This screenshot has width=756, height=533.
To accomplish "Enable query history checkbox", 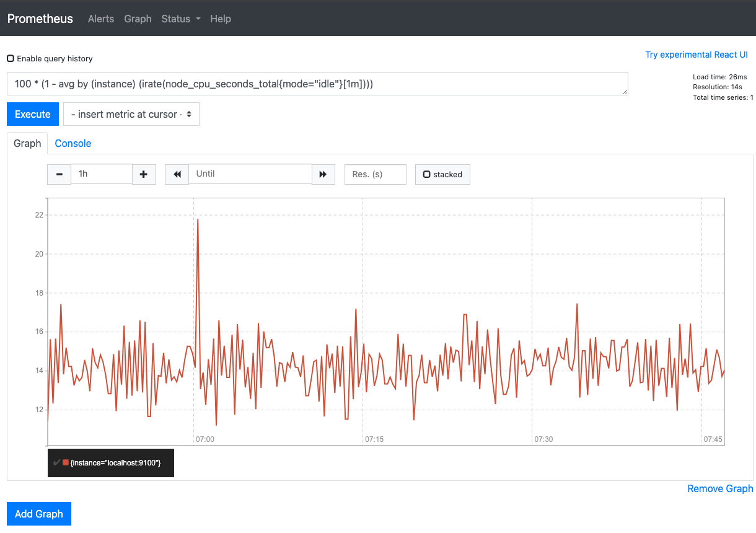I will tap(11, 58).
